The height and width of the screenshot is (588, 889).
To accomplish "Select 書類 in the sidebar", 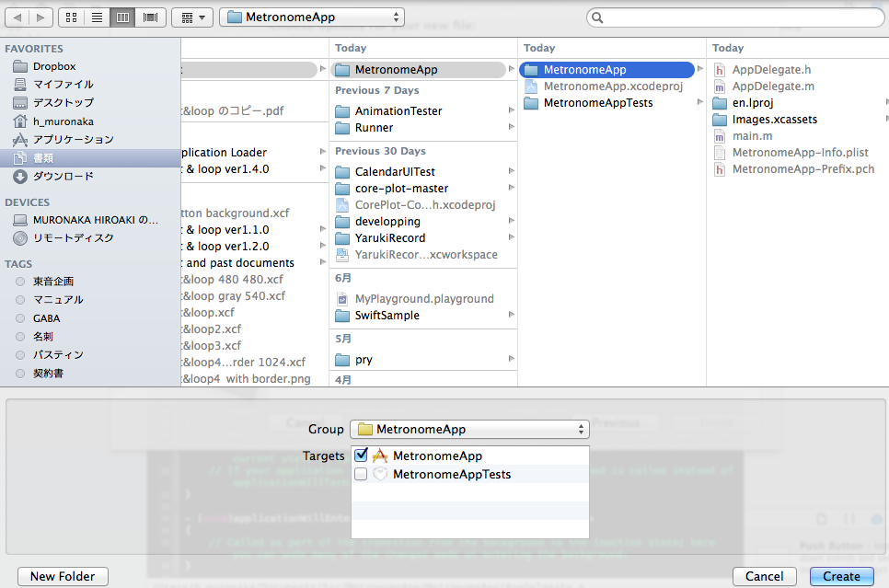I will (91, 158).
